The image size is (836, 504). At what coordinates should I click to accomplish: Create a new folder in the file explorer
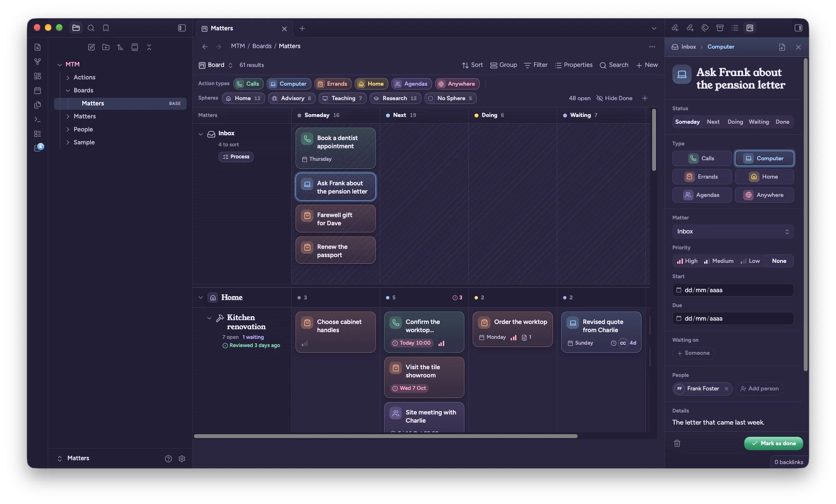106,47
